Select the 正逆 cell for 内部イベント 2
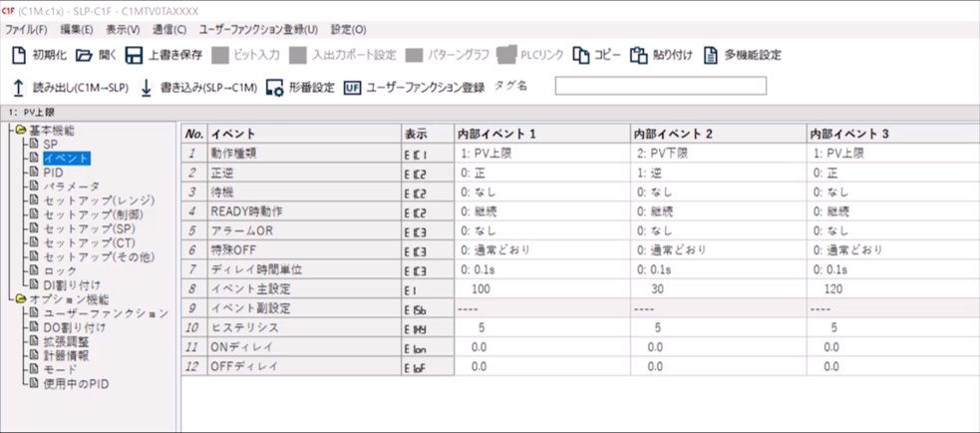Viewport: 980px width, 433px height. [717, 172]
